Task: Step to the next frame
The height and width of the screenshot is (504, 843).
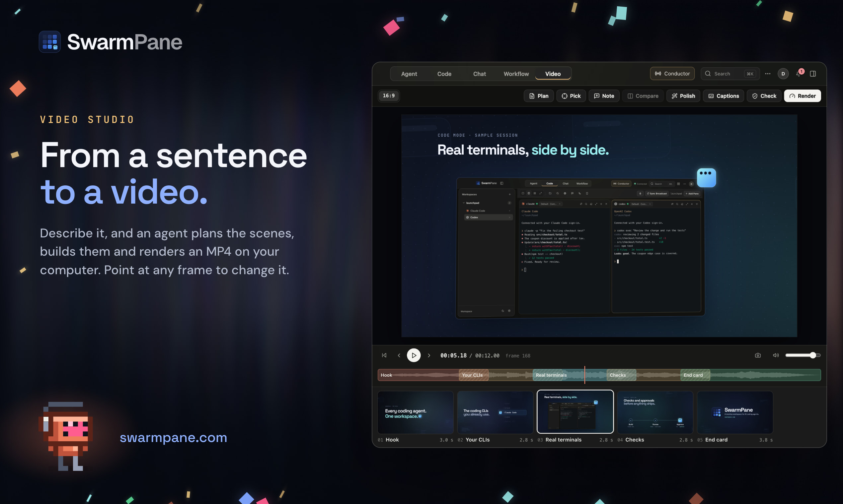Action: 429,355
